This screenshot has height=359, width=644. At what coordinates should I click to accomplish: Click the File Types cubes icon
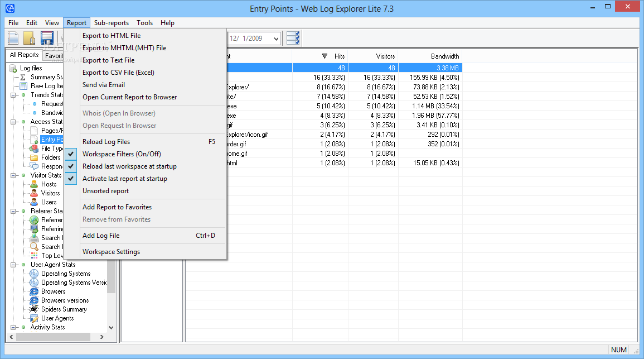click(35, 149)
